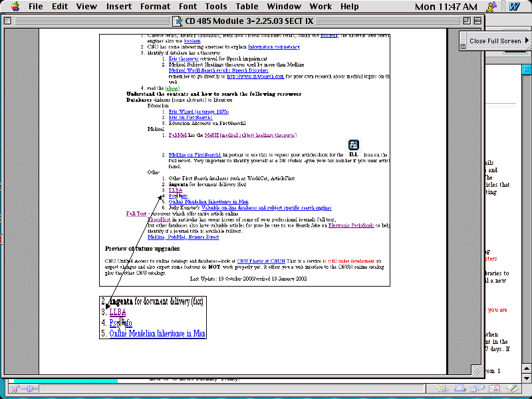Click 'Education Abstracts on FirstSearch2' list item
The width and height of the screenshot is (532, 399).
tap(207, 123)
